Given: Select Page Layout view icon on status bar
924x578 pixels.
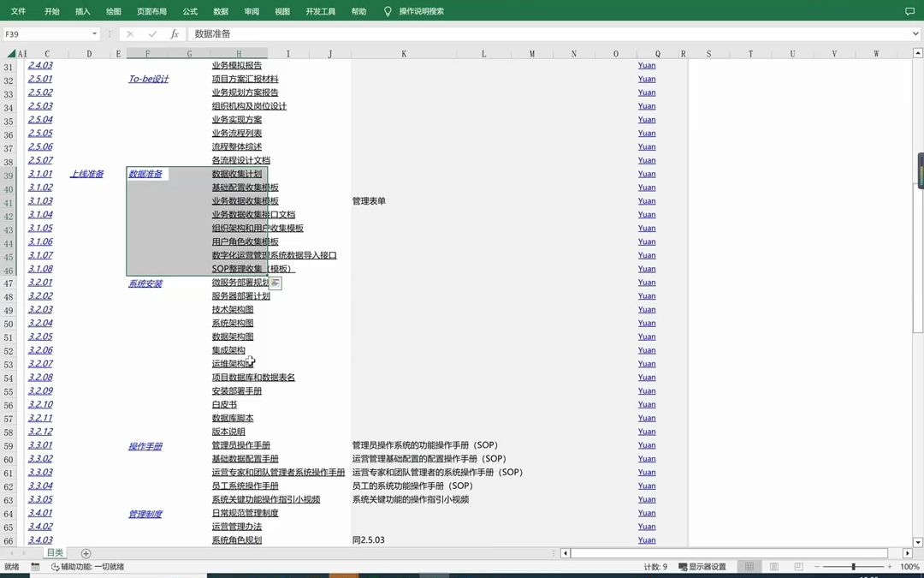Looking at the screenshot, I should [773, 566].
